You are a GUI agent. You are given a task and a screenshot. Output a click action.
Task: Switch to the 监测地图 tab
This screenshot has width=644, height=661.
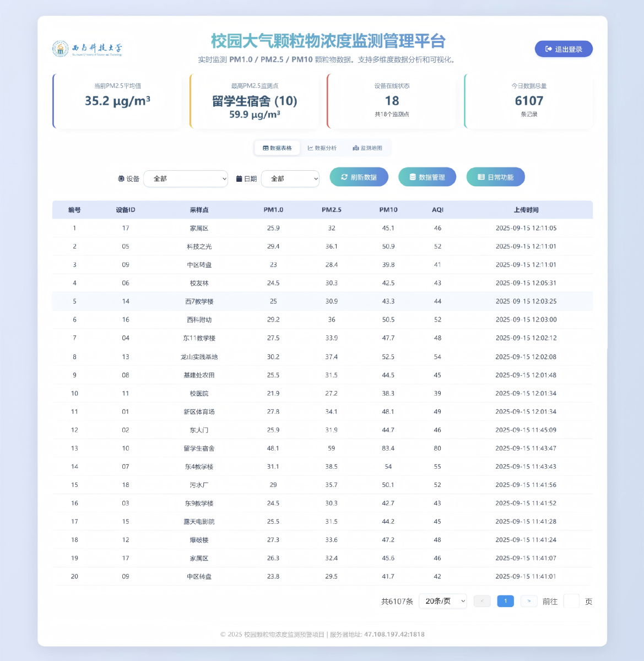(x=367, y=148)
